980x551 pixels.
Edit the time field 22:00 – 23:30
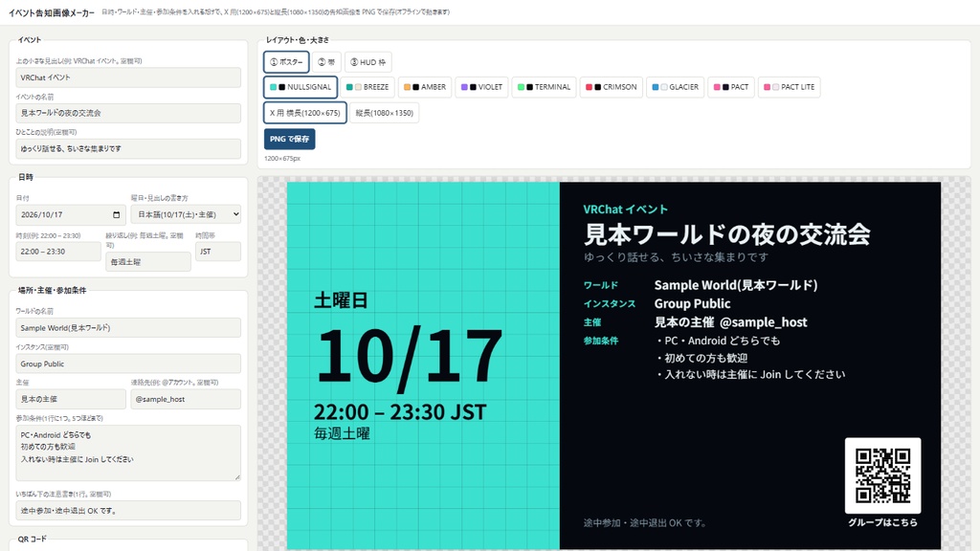point(58,252)
